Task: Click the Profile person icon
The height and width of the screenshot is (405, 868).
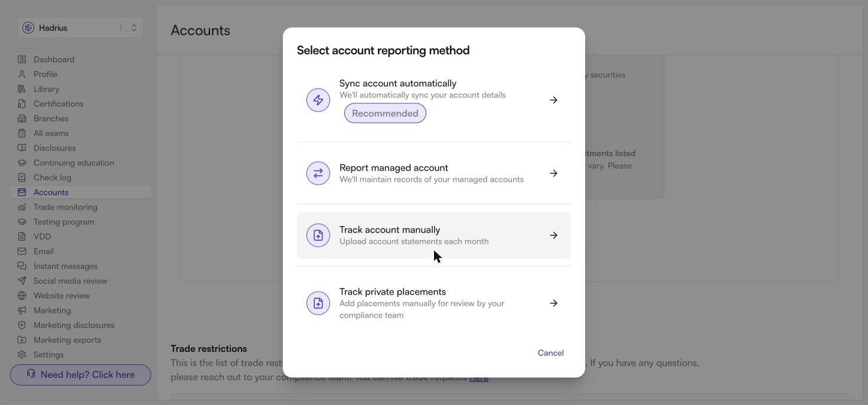Action: [22, 74]
